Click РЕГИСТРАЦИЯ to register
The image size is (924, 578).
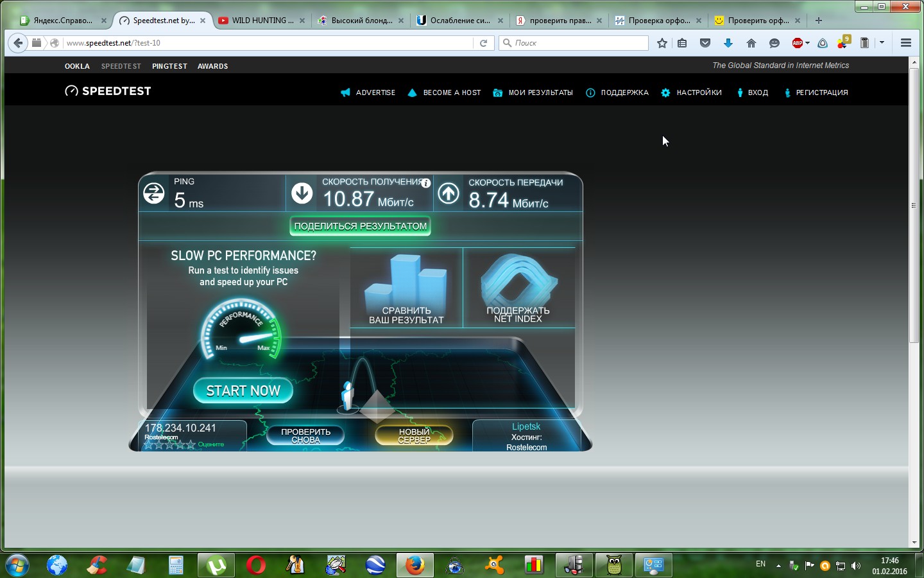(x=816, y=92)
